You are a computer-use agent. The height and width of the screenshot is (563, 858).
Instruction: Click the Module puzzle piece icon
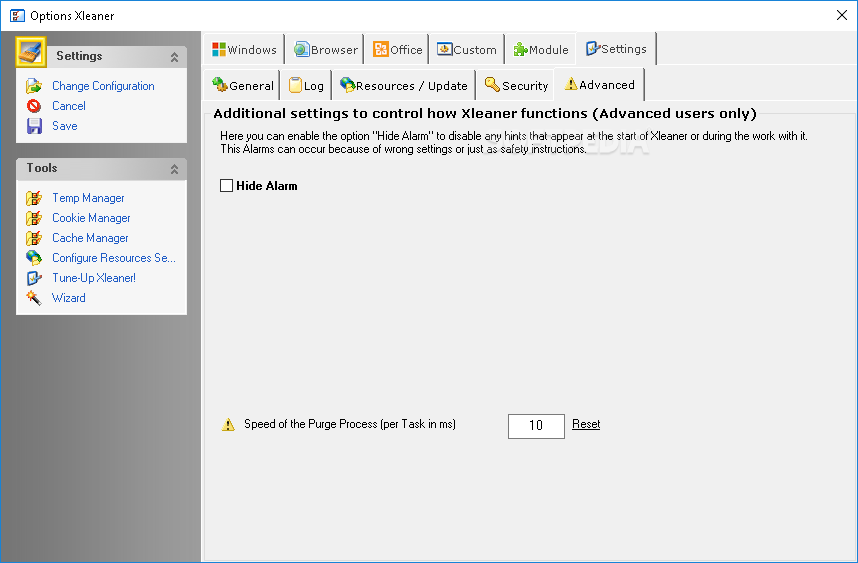(520, 50)
